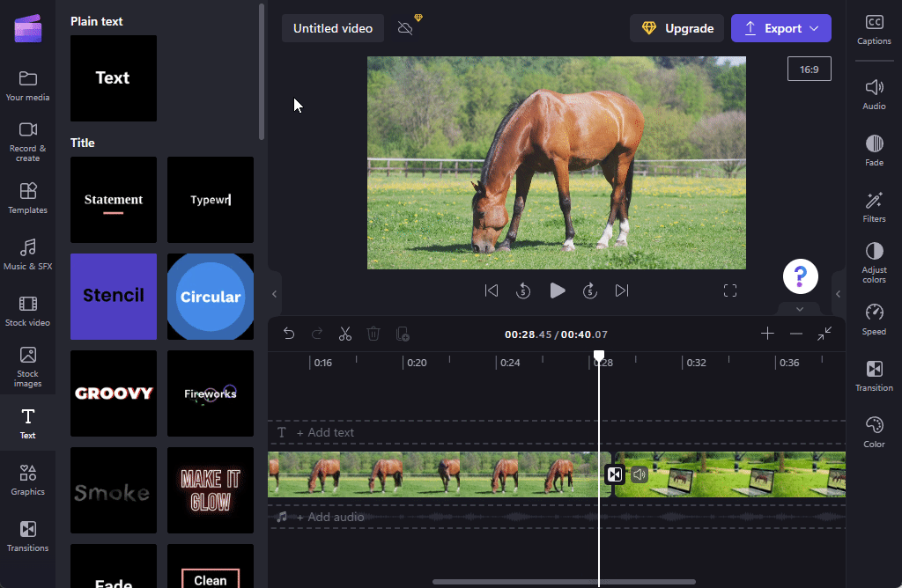Toggle fullscreen preview mode
Image resolution: width=902 pixels, height=588 pixels.
click(x=730, y=290)
